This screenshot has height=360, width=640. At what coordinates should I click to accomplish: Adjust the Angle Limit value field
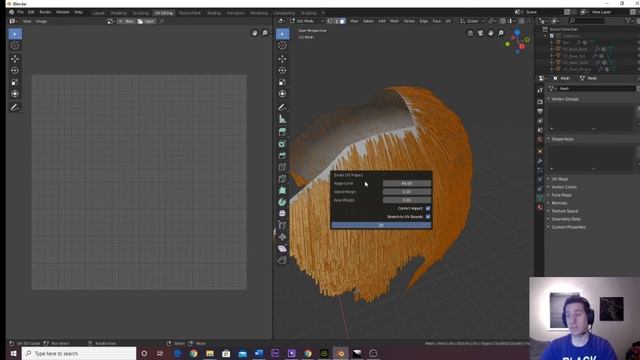(407, 183)
